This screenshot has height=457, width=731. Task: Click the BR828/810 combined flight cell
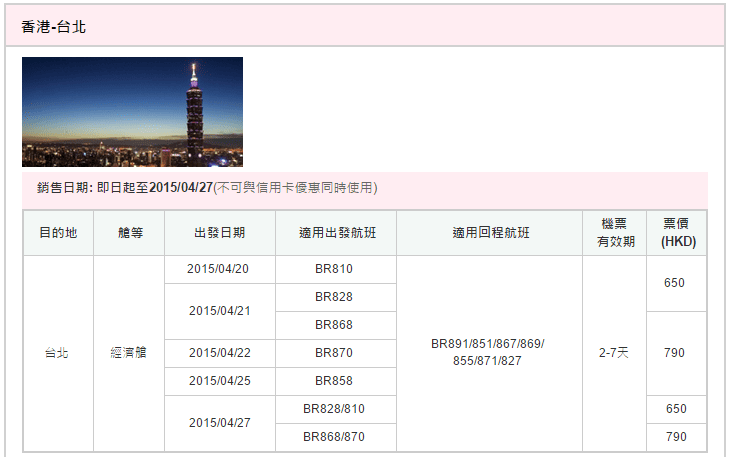334,409
